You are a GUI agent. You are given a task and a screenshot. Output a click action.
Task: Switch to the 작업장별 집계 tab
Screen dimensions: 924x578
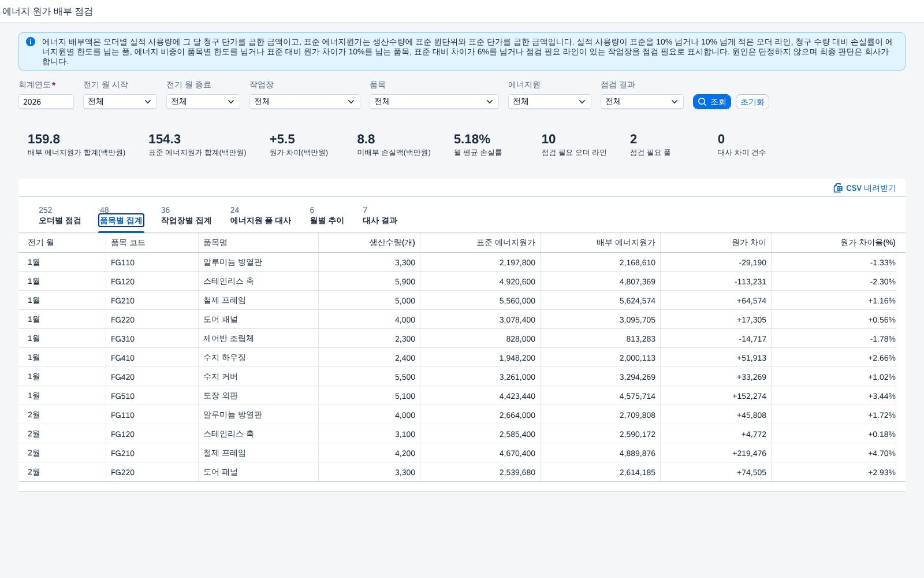coord(186,220)
